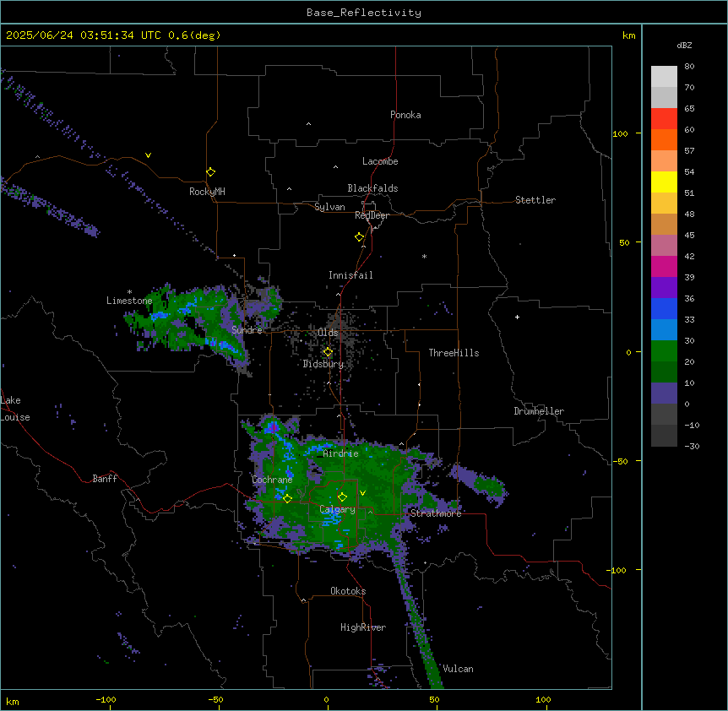Click the blue 36 dBZ legend color
The width and height of the screenshot is (728, 711).
[x=664, y=308]
